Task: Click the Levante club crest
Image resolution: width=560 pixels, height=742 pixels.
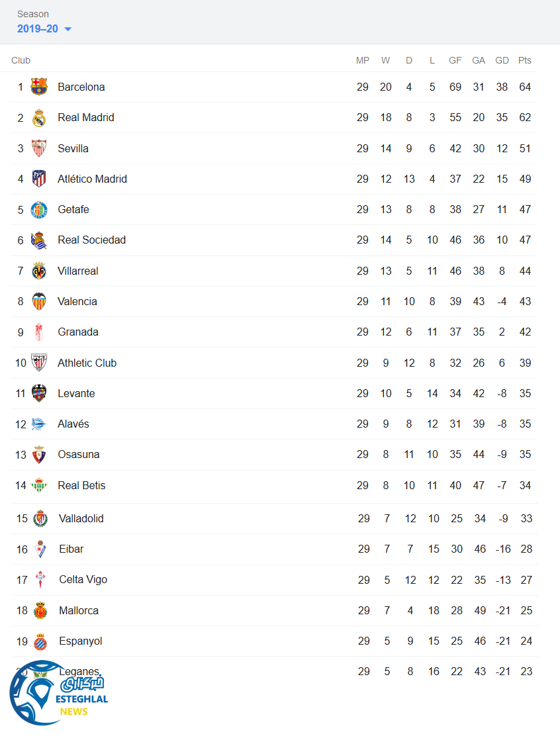Action: [39, 393]
